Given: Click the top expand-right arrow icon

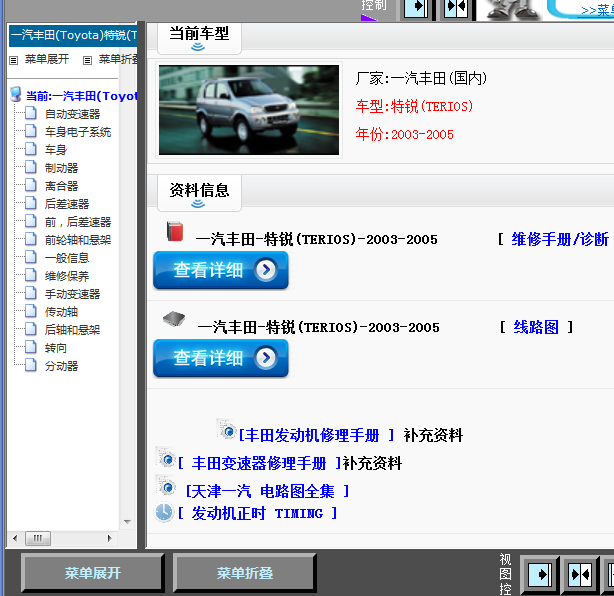Looking at the screenshot, I should 416,9.
